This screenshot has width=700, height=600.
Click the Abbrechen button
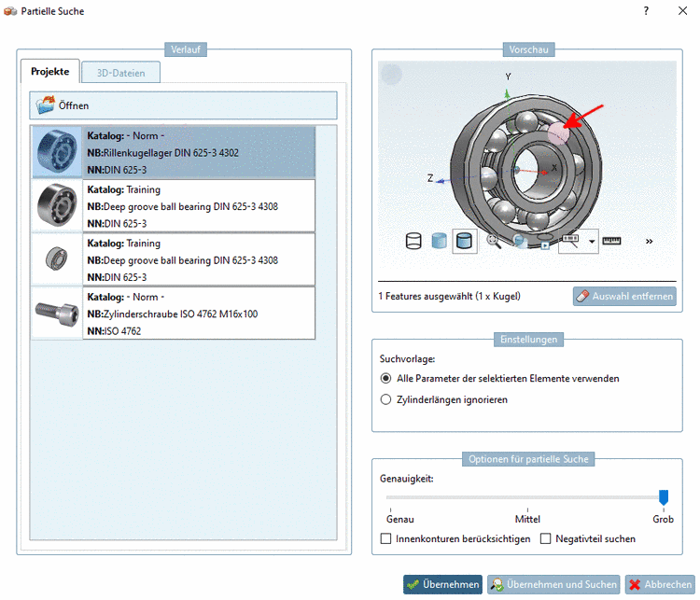tap(660, 584)
